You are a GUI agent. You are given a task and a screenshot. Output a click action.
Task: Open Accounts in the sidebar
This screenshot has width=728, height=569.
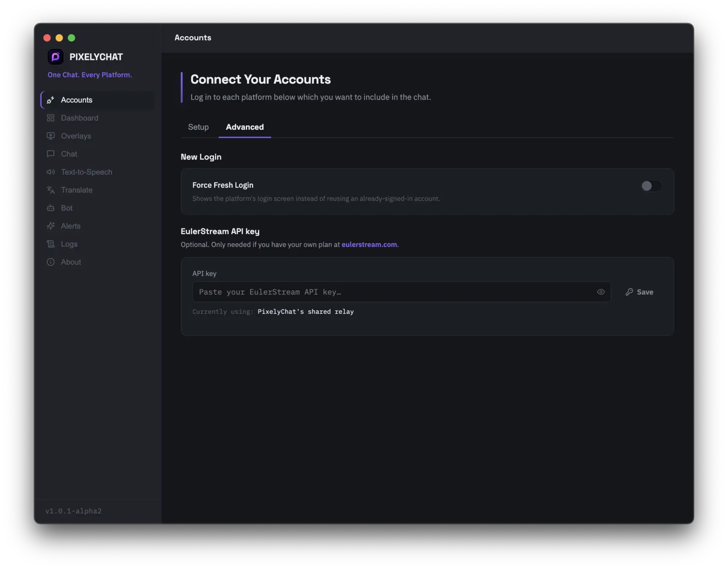tap(98, 100)
